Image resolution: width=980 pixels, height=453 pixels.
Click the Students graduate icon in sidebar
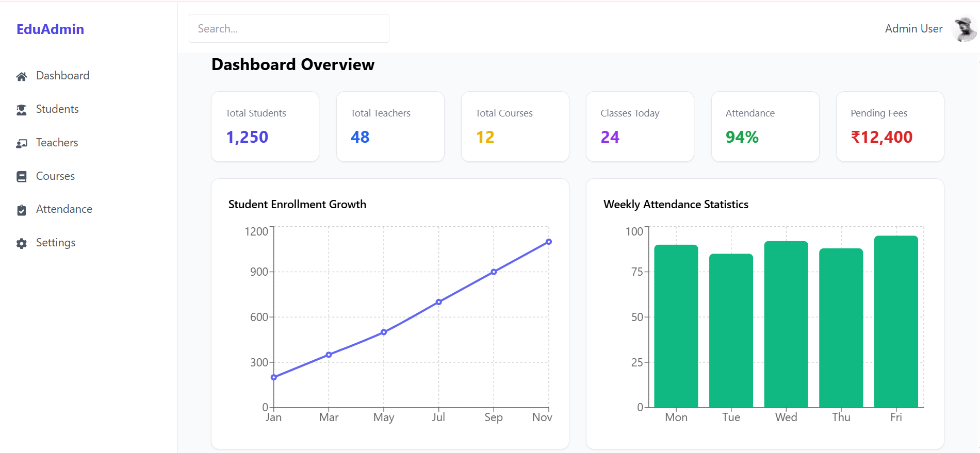(x=22, y=110)
